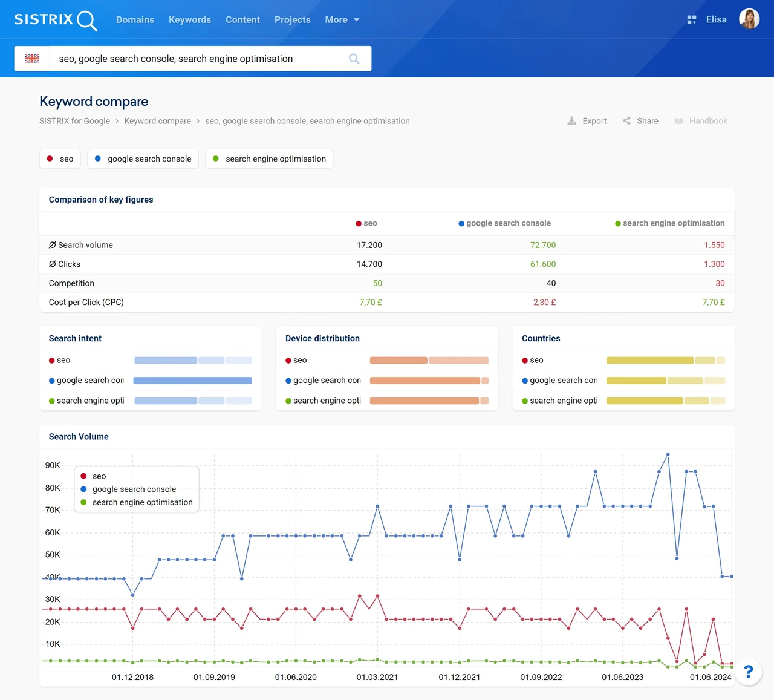Open the Handbook book icon
Viewport: 774px width, 700px height.
pyautogui.click(x=678, y=121)
